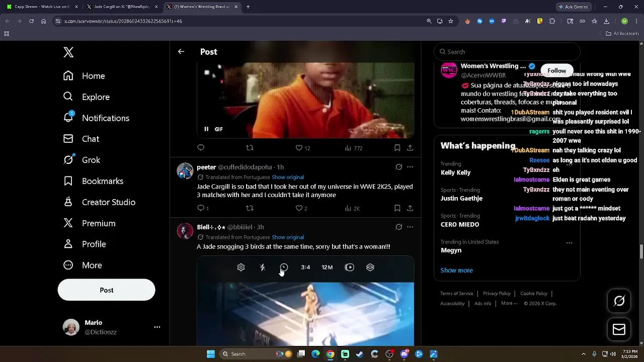Select the 12M resolution option
644x362 pixels.
click(327, 267)
